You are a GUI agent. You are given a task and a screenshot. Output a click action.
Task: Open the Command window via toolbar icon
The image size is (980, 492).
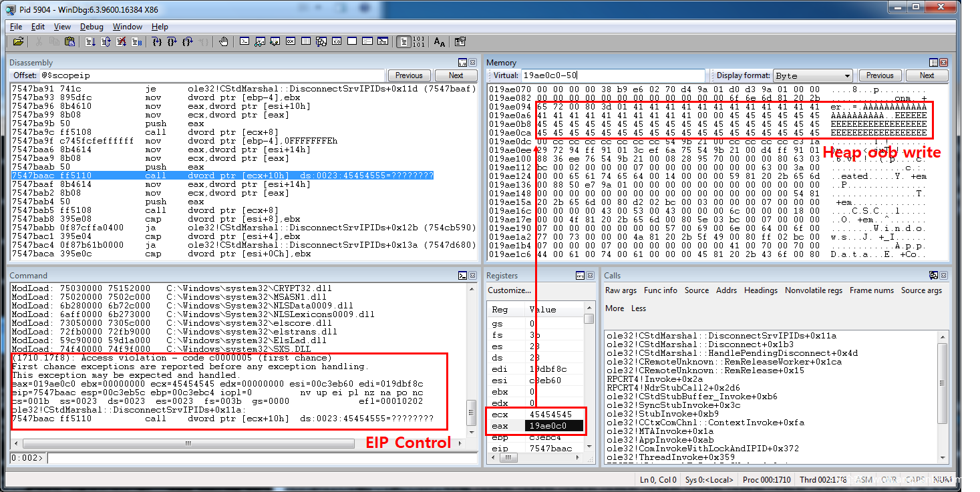pos(244,41)
